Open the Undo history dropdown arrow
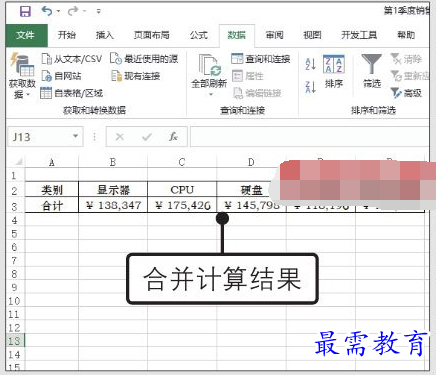 [x=59, y=12]
